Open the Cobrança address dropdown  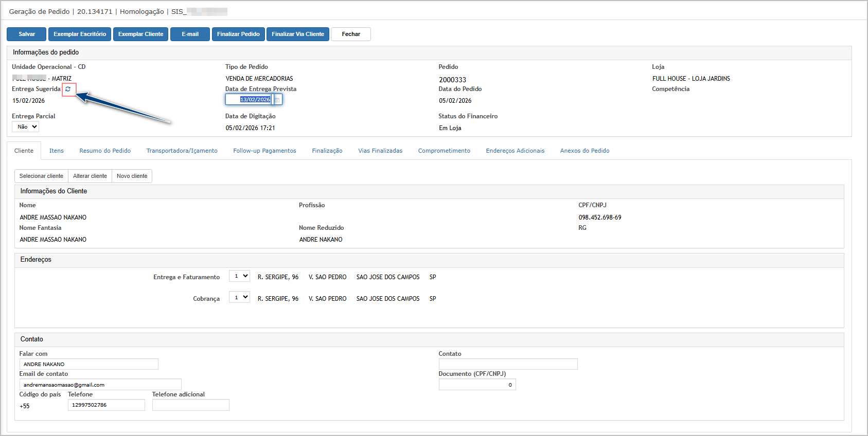tap(239, 298)
